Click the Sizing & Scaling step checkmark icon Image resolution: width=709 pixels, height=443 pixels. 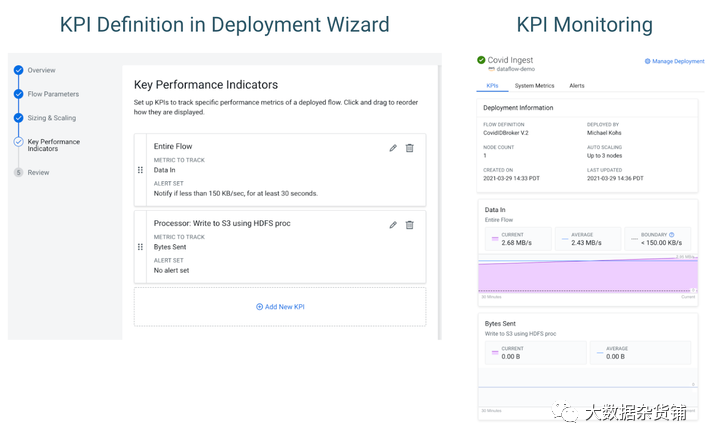click(x=19, y=118)
